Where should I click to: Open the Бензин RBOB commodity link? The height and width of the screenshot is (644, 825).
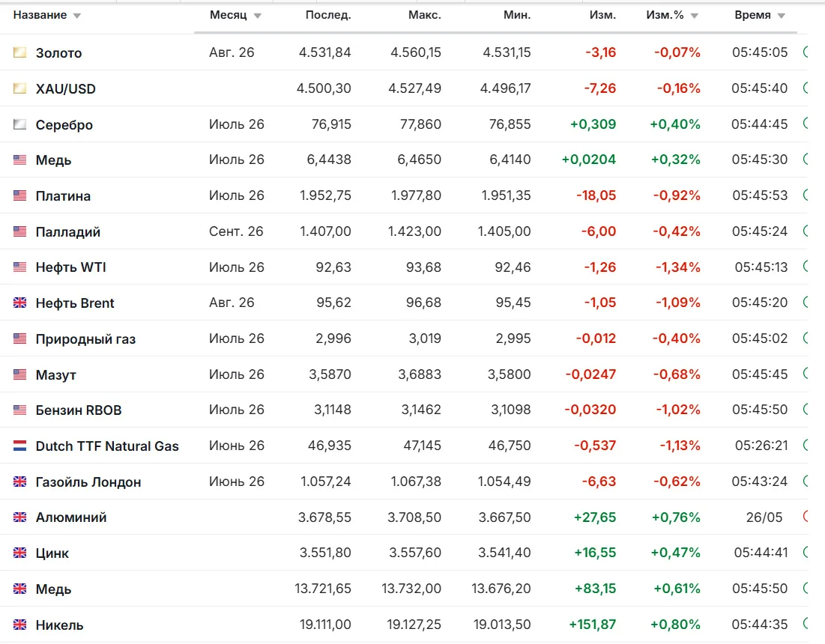click(x=79, y=410)
